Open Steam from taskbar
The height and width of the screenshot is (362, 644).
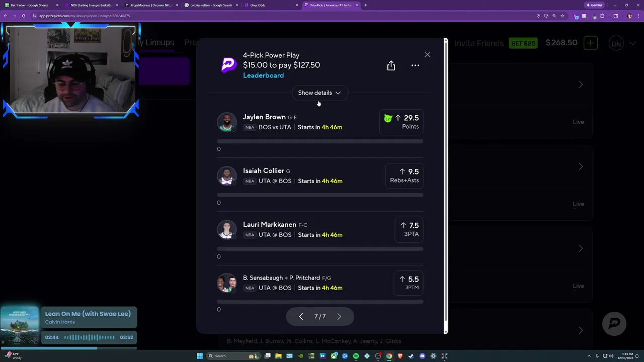(x=411, y=356)
